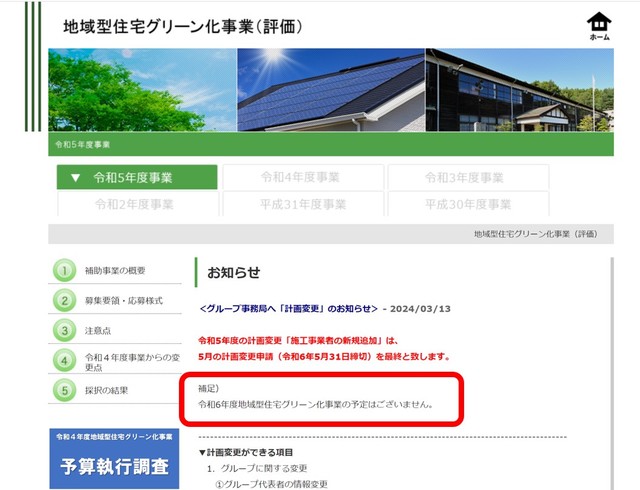This screenshot has width=640, height=490.
Task: Click the numbered circle 5 icon
Action: coord(64,390)
